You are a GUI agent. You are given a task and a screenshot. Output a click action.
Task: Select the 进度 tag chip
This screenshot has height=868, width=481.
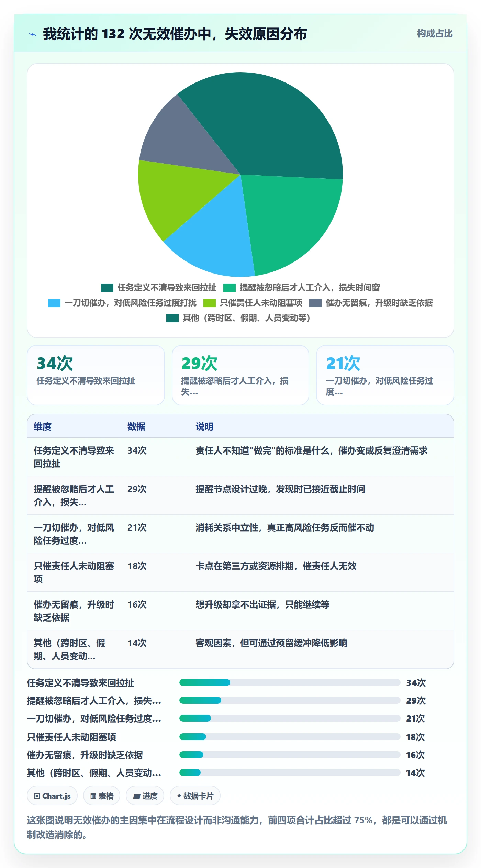[145, 795]
